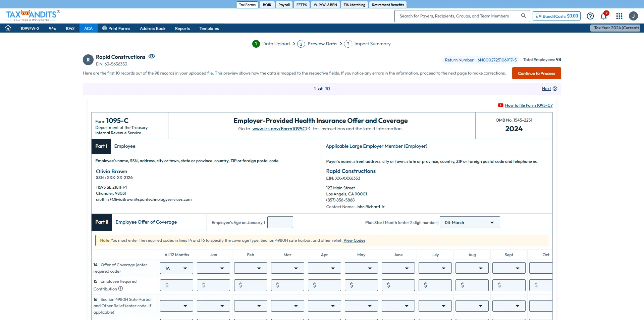Switch to BOIR top tab
The width and height of the screenshot is (644, 320).
coord(267,5)
